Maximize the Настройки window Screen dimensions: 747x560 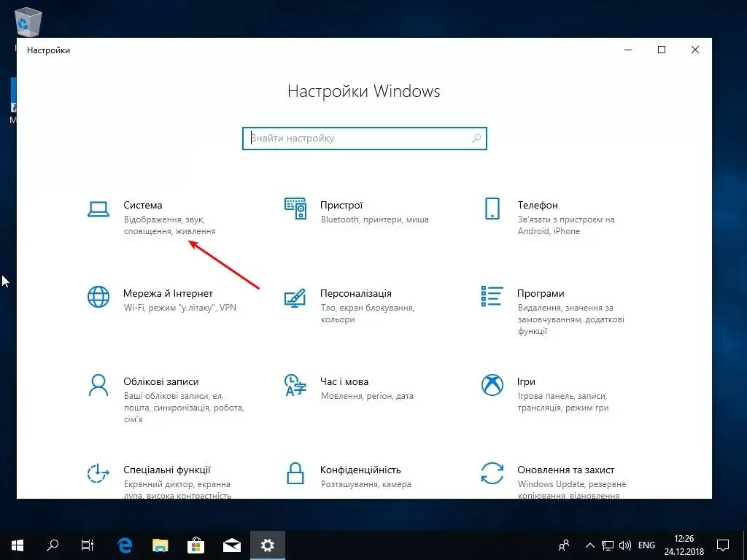point(661,50)
